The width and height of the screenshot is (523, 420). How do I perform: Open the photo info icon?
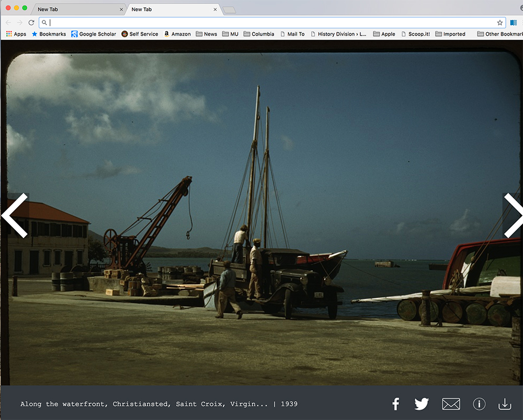[x=479, y=404]
